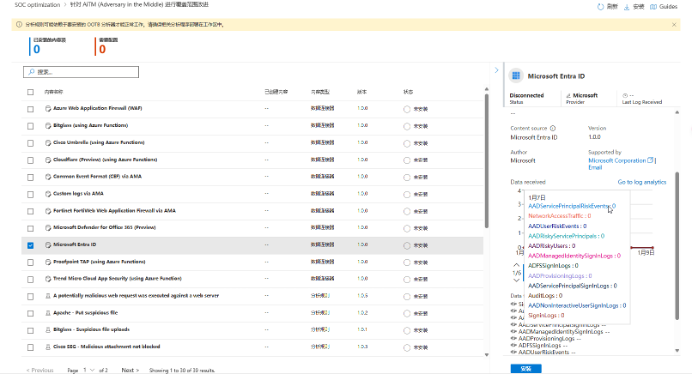Check the Azure Web Application Firewall (WAF) row
The image size is (695, 375).
pyautogui.click(x=30, y=109)
